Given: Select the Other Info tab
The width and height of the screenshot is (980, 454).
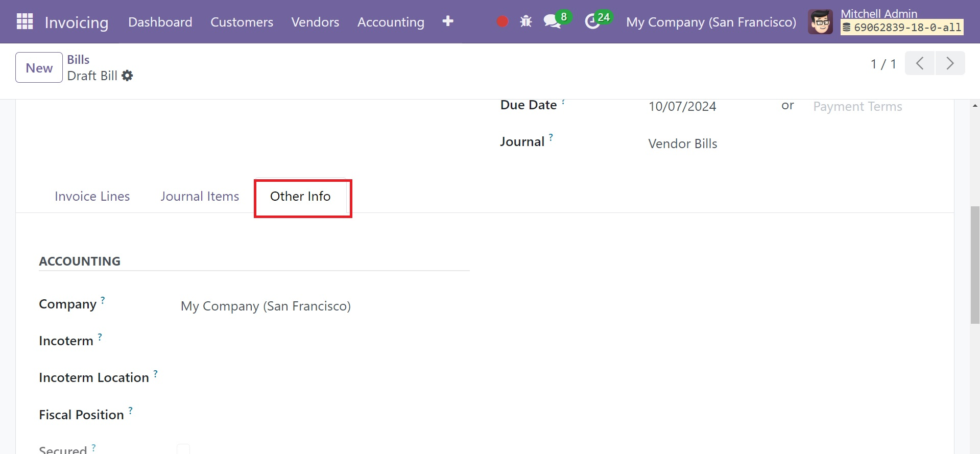Looking at the screenshot, I should point(300,196).
